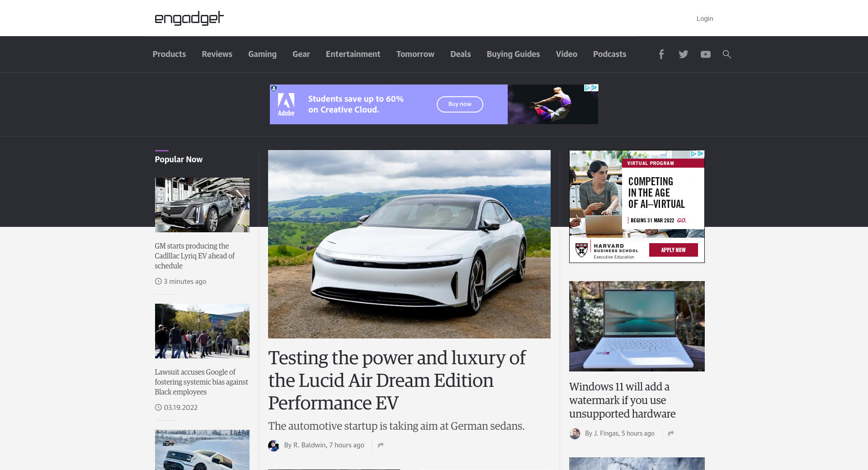Open the laptop photo for Windows 11 article
Viewport: 868px width, 470px height.
click(637, 326)
